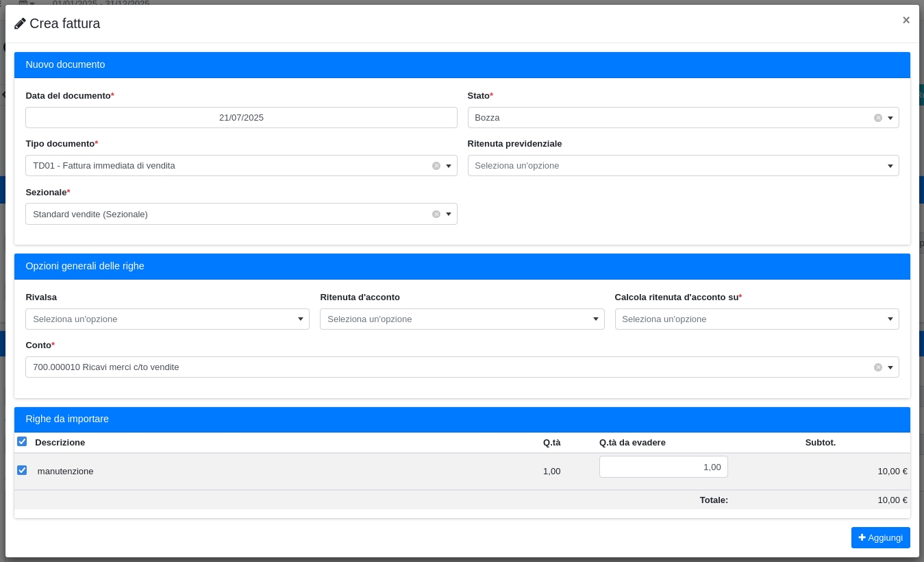Click the Q.tà da evadere input

(663, 467)
